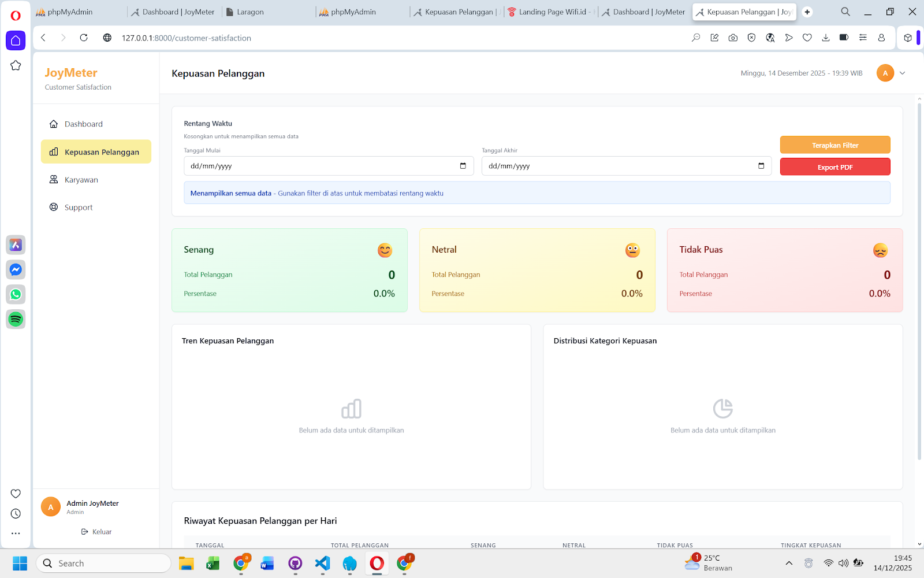Open Messenger in Opera sidebar

[x=16, y=269]
